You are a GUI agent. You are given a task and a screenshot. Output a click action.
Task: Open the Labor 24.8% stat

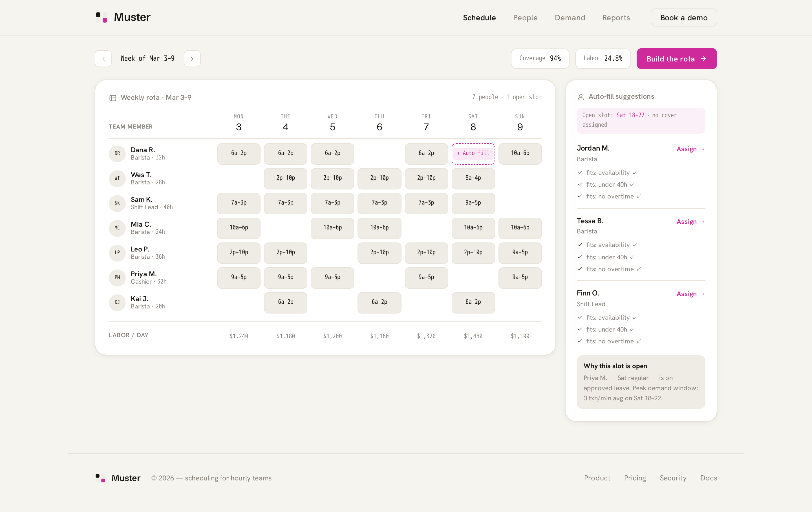click(x=603, y=59)
